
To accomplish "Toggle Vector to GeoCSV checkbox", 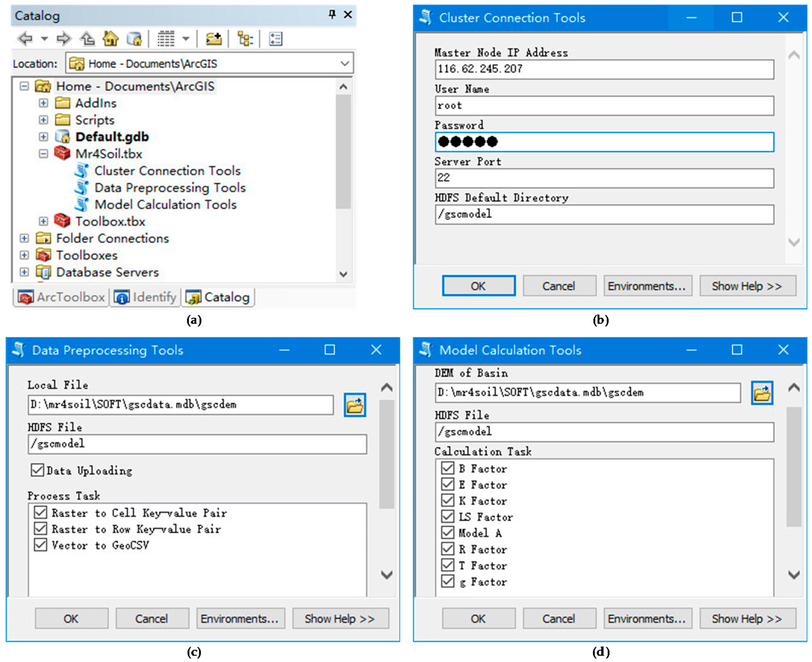I will click(x=40, y=545).
